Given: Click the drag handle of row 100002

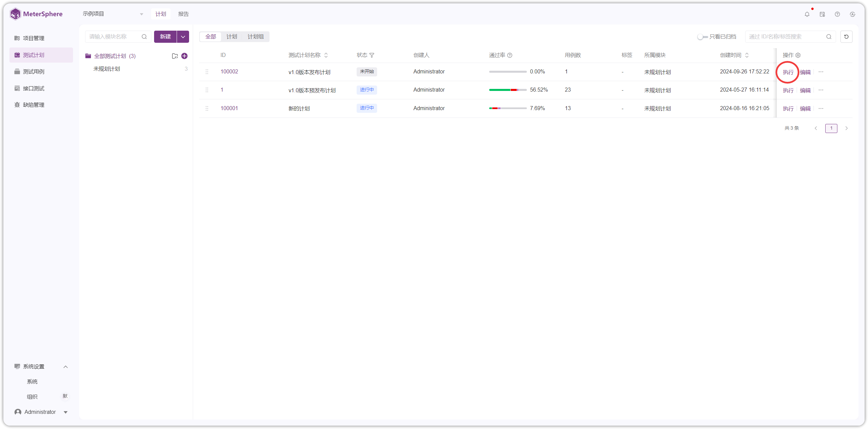Looking at the screenshot, I should [x=207, y=72].
